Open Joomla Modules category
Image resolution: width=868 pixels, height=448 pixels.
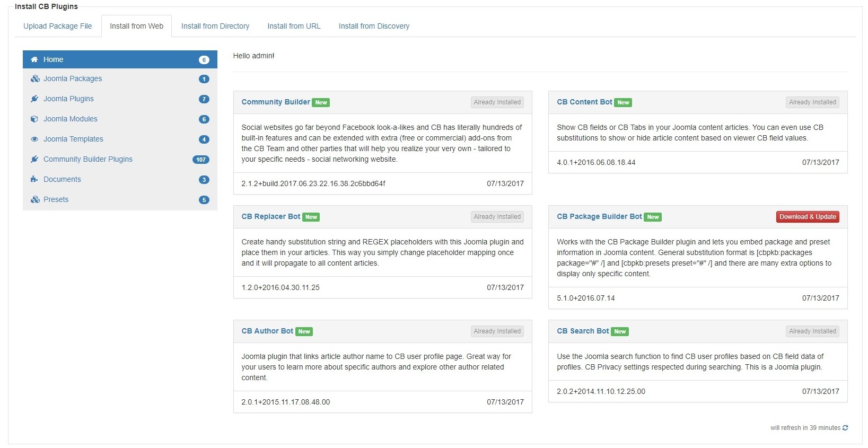pos(120,119)
